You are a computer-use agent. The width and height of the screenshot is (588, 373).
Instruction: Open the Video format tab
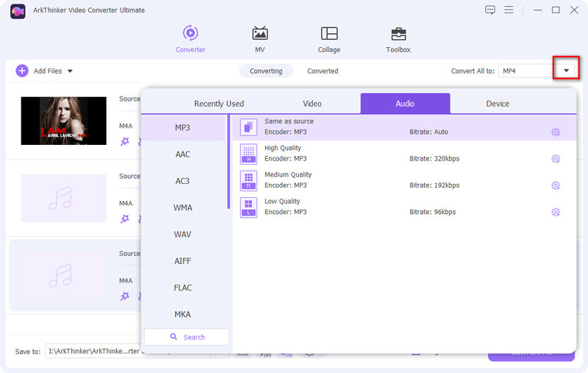coord(312,104)
